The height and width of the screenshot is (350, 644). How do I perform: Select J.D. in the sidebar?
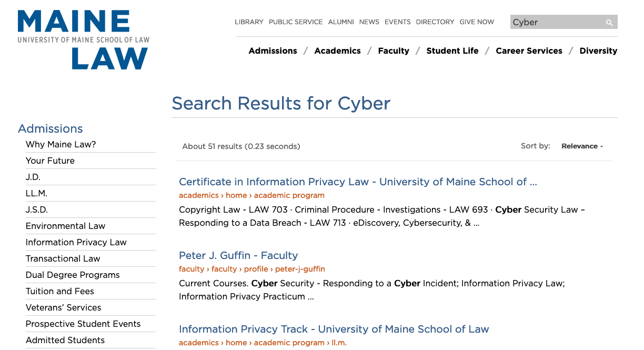pos(33,177)
